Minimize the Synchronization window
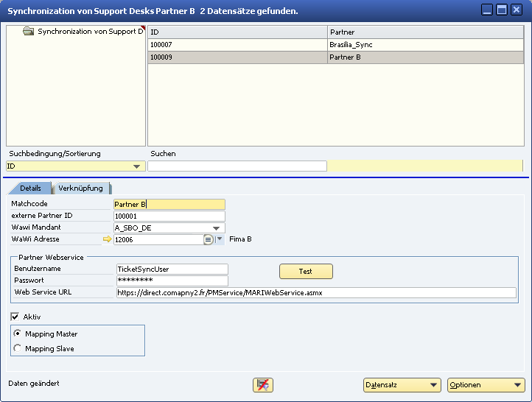The image size is (532, 402). 487,10
